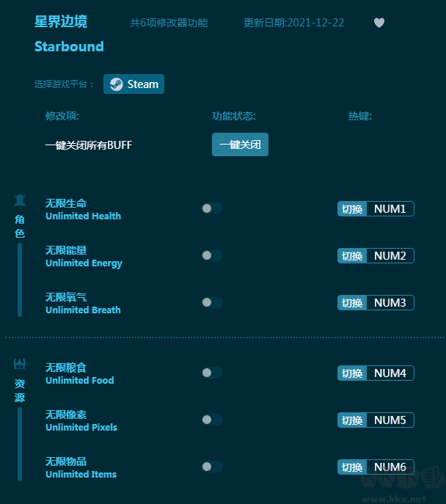
Task: Toggle Unlimited Health switch
Action: point(212,208)
